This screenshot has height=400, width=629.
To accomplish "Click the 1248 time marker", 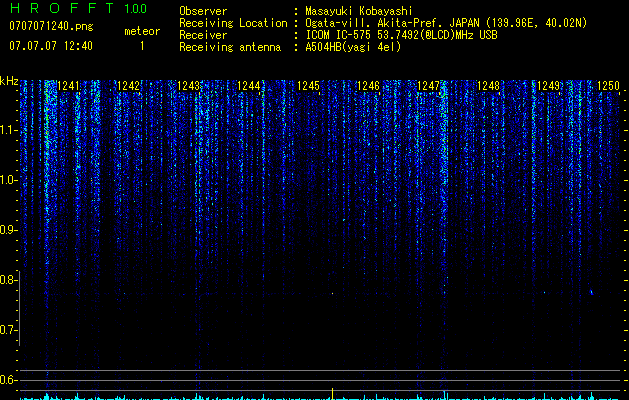I will click(489, 85).
